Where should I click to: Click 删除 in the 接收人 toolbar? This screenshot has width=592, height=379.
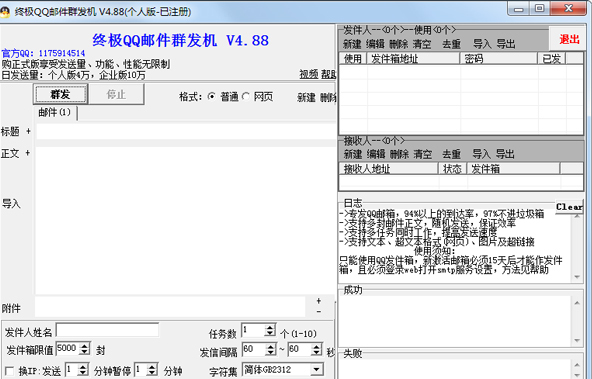399,154
